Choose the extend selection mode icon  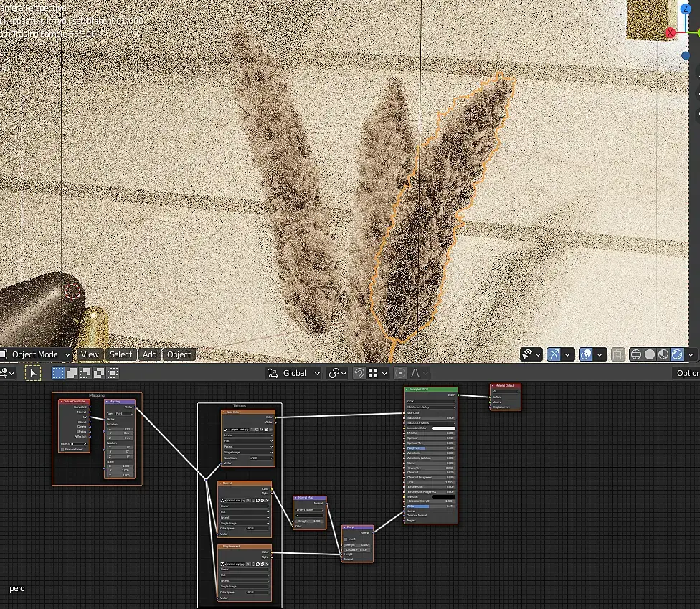(x=72, y=373)
